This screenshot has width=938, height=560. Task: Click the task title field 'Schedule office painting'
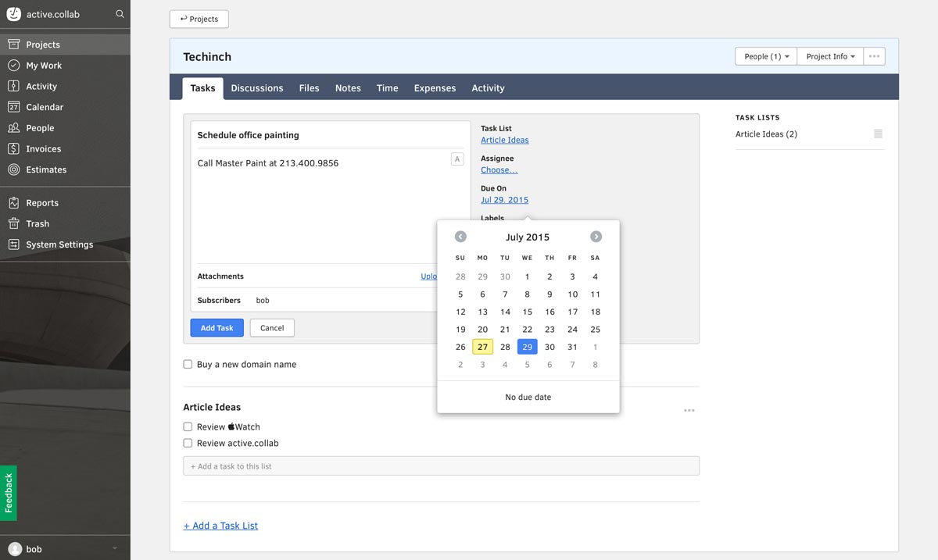click(329, 135)
